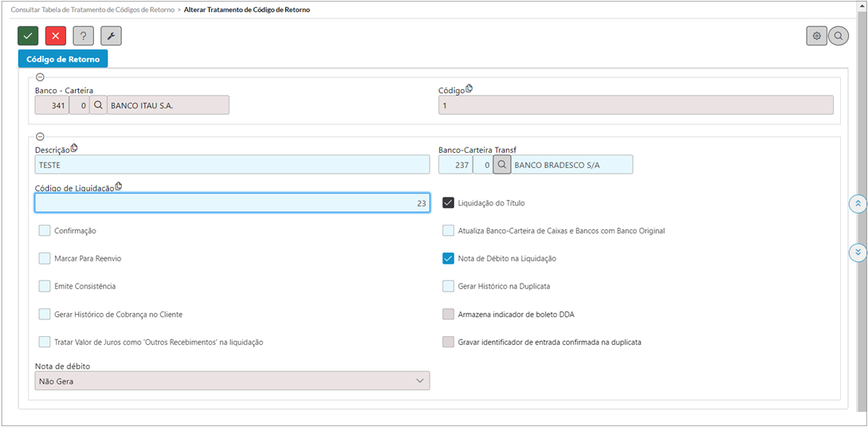The width and height of the screenshot is (868, 427).
Task: Collapse the Banco - Carteira section
Action: (40, 77)
